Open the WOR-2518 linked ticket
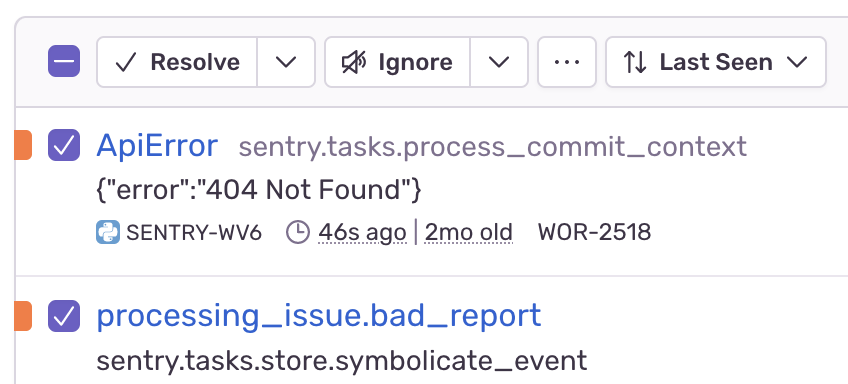848x384 pixels. click(x=594, y=233)
